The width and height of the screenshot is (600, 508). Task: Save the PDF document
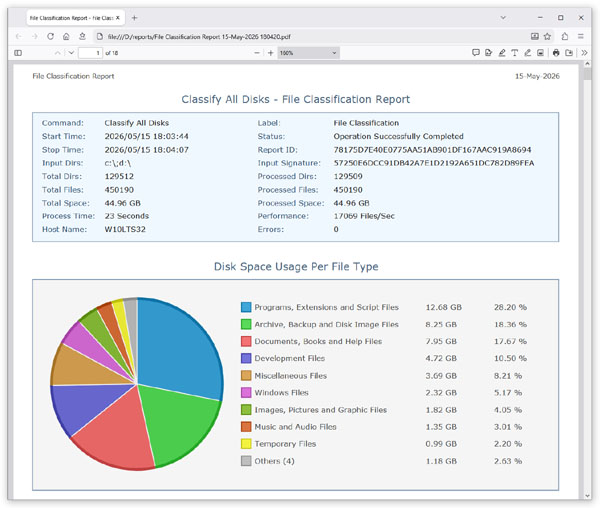(569, 53)
